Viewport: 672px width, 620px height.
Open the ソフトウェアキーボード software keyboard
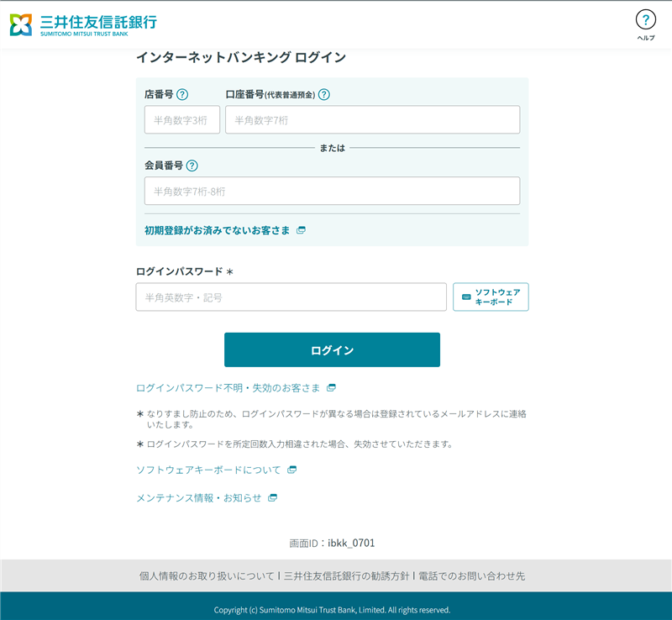click(x=491, y=297)
